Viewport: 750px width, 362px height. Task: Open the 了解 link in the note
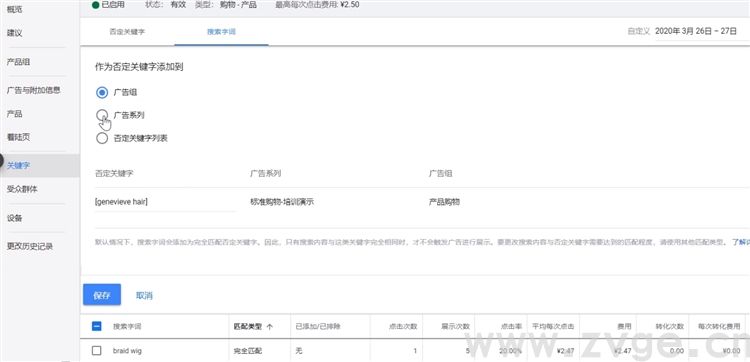(x=741, y=242)
